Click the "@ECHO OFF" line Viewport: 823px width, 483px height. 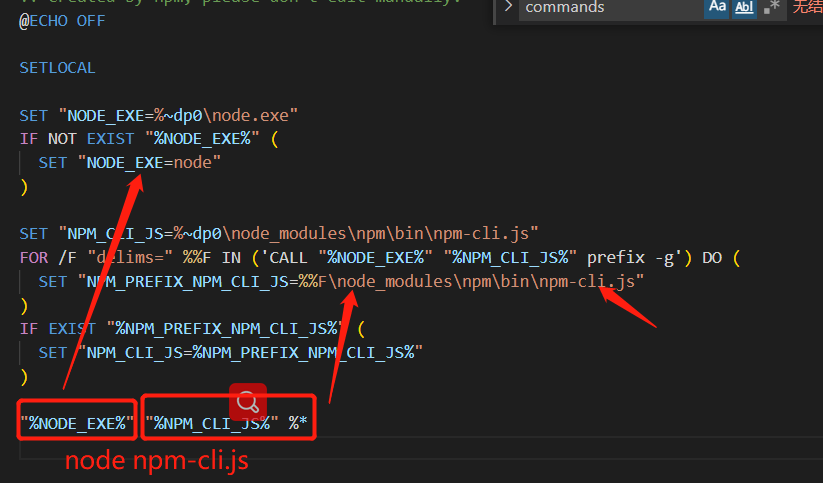click(x=62, y=21)
